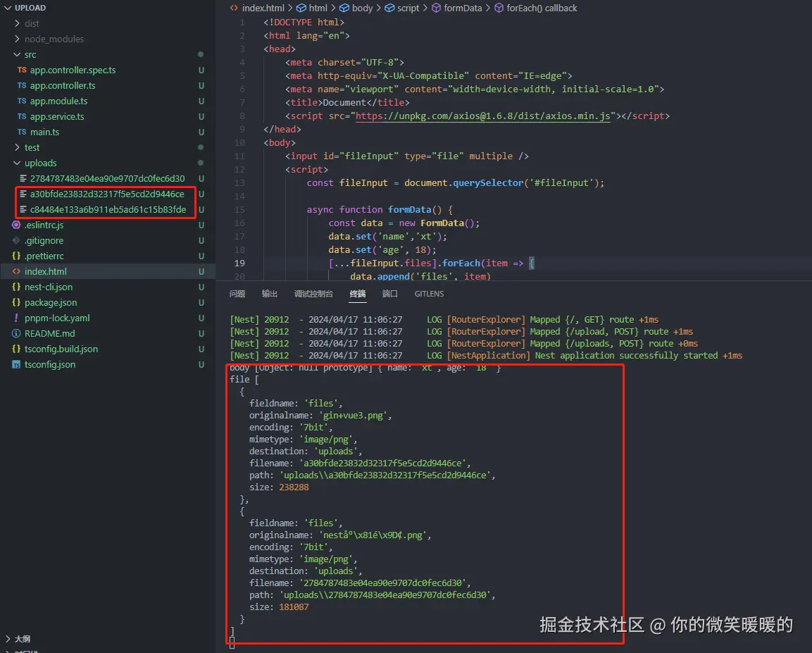Click the TS config icon beside tsconfig.json
Image resolution: width=812 pixels, height=653 pixels.
click(16, 365)
